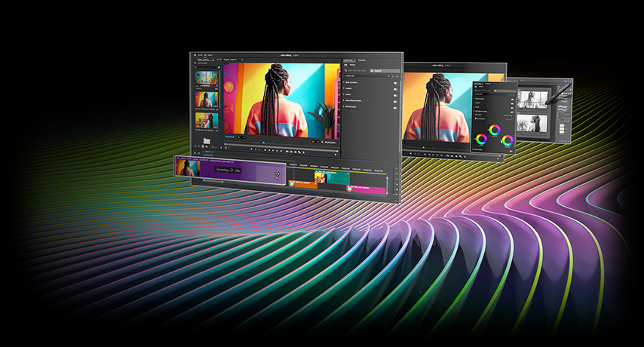The image size is (644, 347).
Task: Select the top grayscale image in Photoshop window
Action: tap(532, 100)
